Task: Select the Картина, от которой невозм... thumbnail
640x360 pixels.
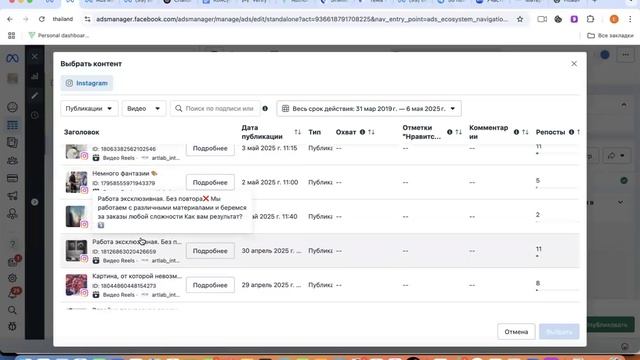Action: [76, 285]
